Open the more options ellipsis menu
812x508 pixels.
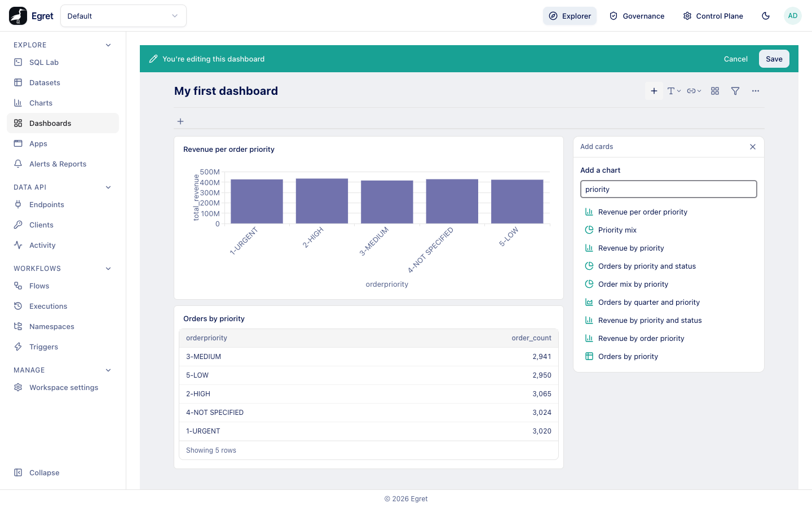(x=756, y=91)
